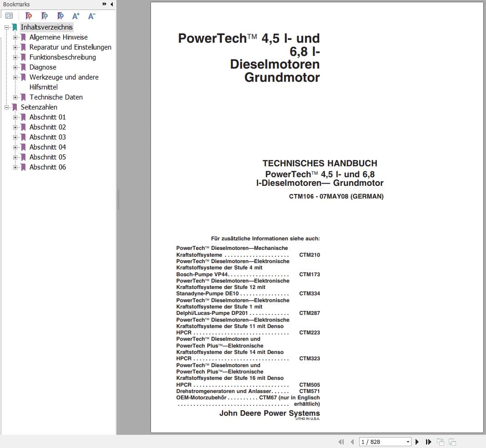Open the bookmark options checklist icon

9,15
